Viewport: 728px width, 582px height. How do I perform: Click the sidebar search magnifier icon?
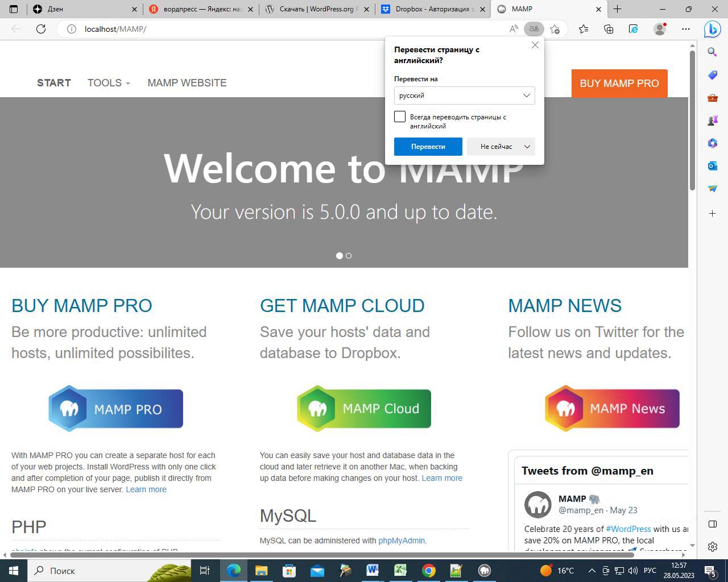point(712,52)
